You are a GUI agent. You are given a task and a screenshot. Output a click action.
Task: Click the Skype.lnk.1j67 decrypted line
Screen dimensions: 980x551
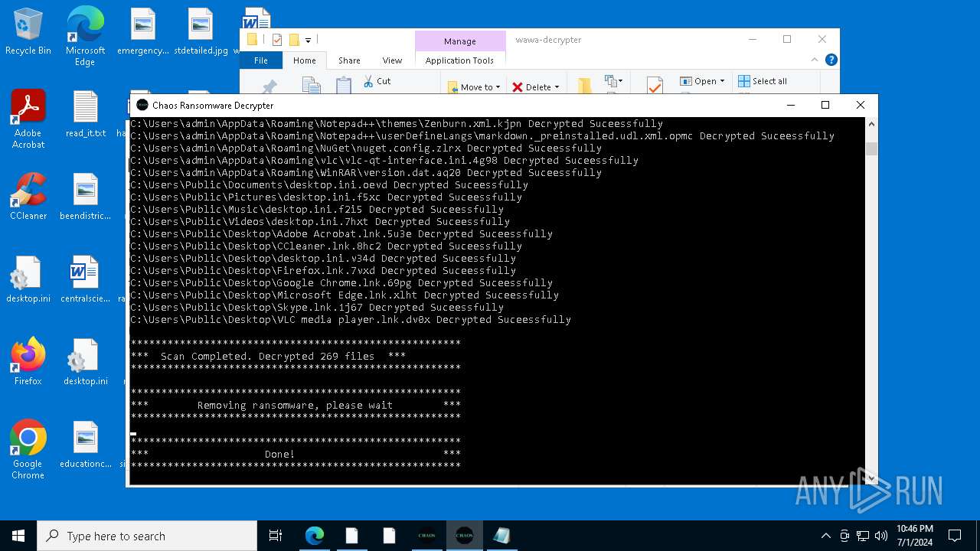[x=317, y=308]
